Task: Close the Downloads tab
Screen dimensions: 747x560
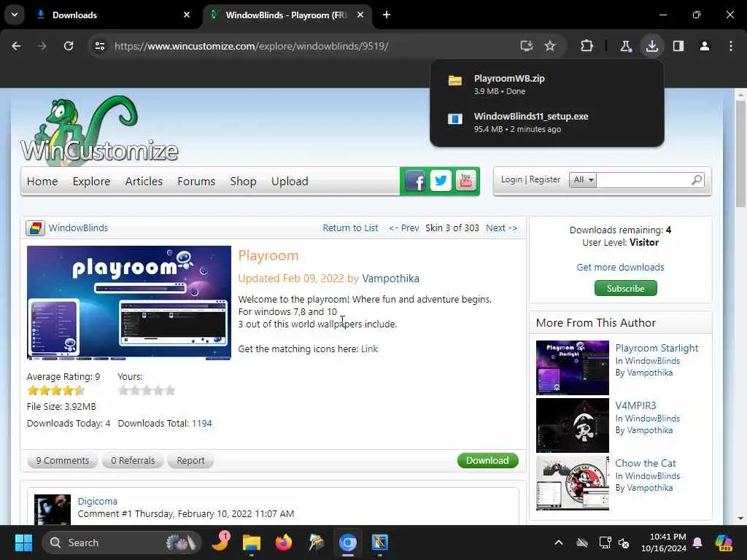Action: 187,15
